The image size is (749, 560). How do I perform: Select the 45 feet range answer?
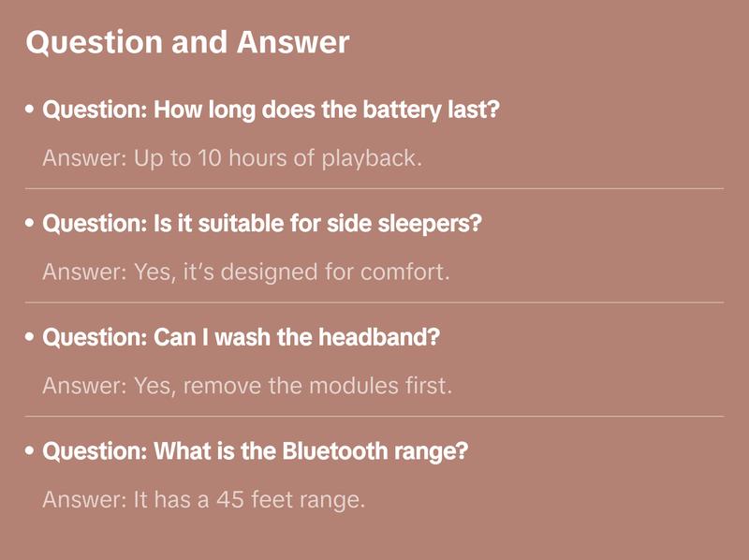pos(203,500)
